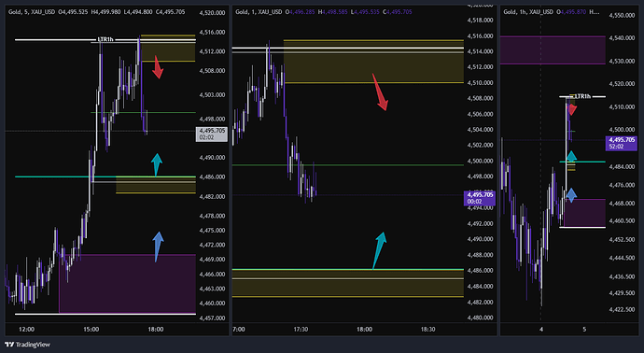This screenshot has height=353, width=644.
Task: Click the 4,550.000 price axis label
Action: click(x=622, y=15)
